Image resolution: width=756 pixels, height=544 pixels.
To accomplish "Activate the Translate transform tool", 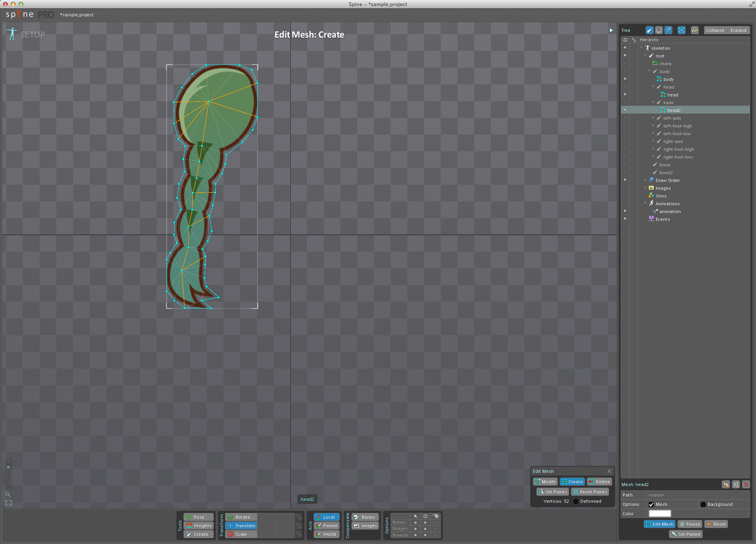I will coord(241,526).
